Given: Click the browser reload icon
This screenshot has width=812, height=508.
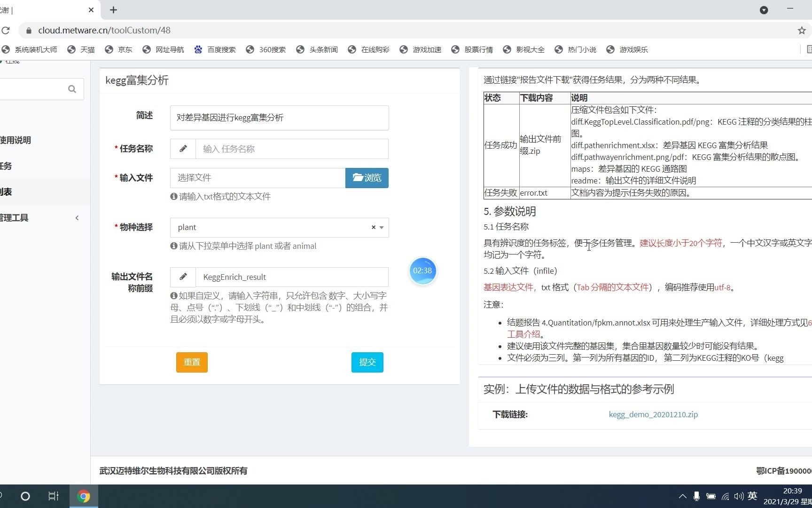Looking at the screenshot, I should coord(5,31).
